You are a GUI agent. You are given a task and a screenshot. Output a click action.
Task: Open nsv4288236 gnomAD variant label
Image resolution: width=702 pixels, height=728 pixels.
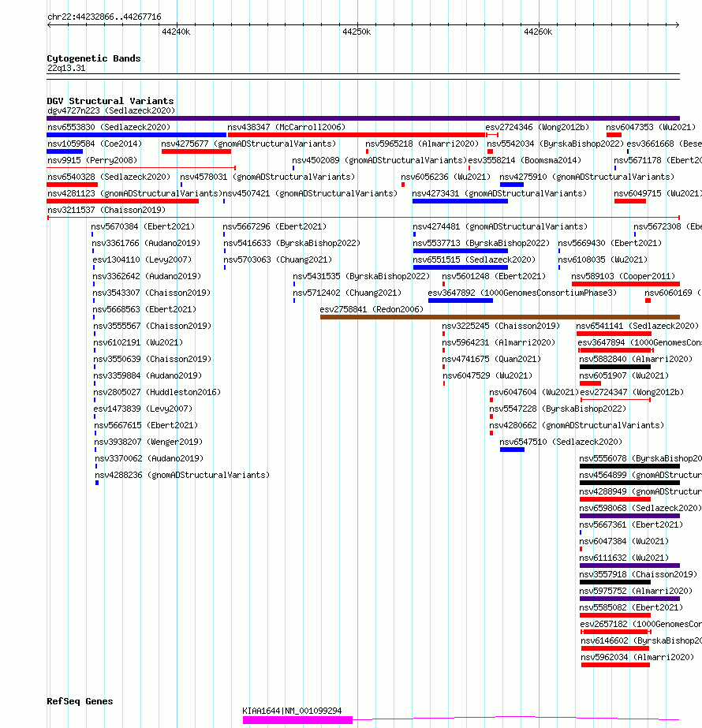pyautogui.click(x=182, y=475)
